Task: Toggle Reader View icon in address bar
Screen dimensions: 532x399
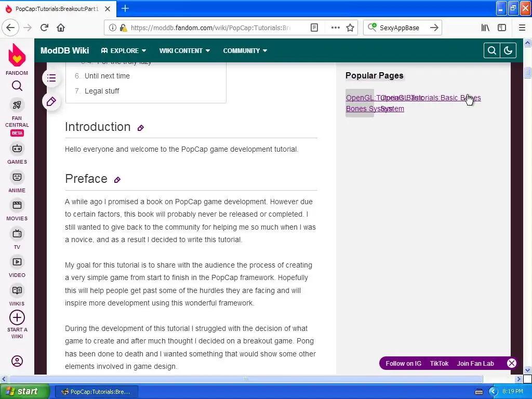Action: click(314, 28)
